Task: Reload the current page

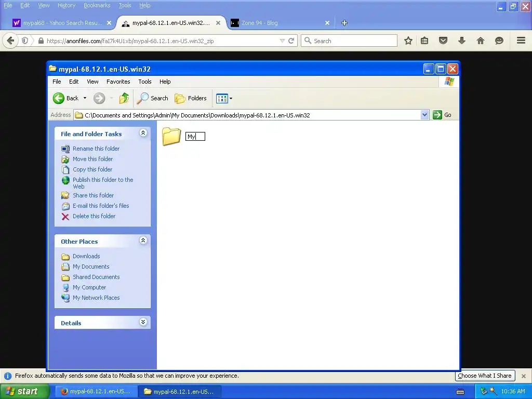Action: (291, 41)
